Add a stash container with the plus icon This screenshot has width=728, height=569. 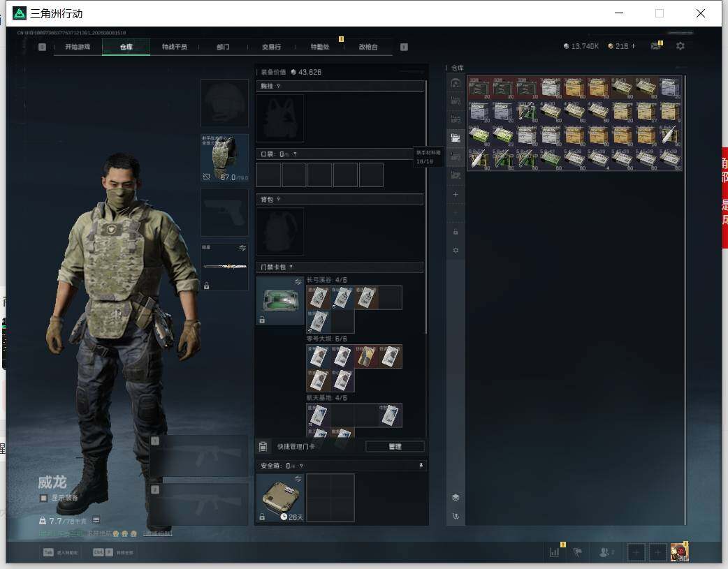pyautogui.click(x=456, y=195)
